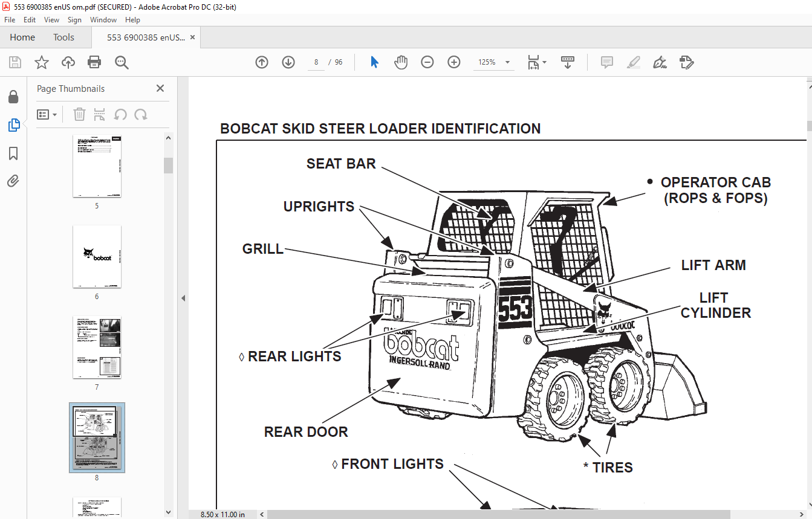This screenshot has width=812, height=519.
Task: Click the GRILL label
Action: 263,249
